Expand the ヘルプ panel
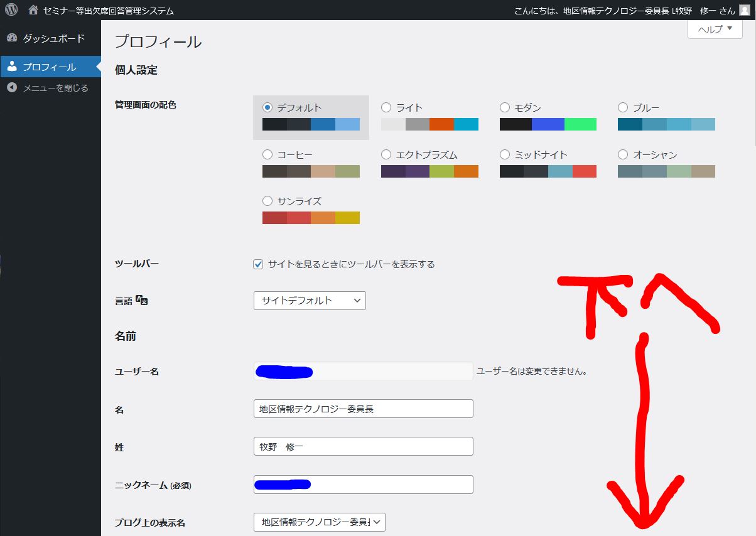 point(715,29)
